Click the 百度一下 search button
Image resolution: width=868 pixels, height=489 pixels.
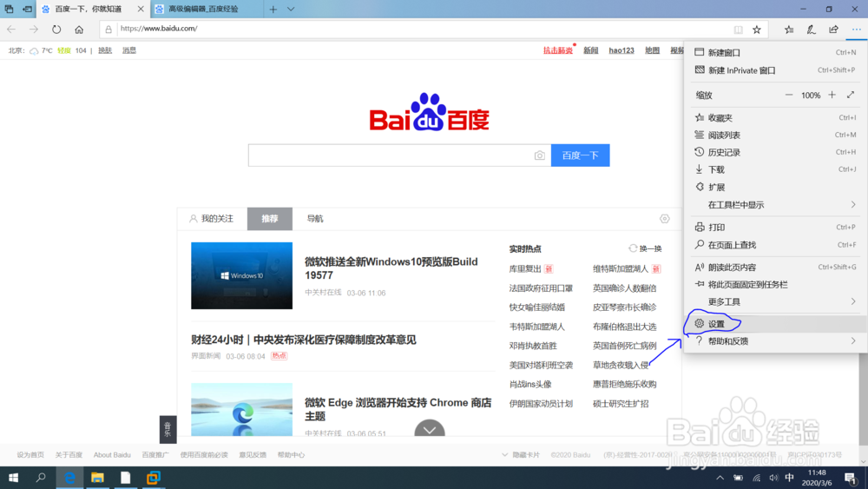[580, 155]
